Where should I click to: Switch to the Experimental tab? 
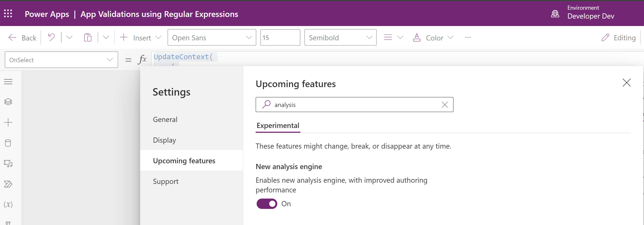[278, 125]
